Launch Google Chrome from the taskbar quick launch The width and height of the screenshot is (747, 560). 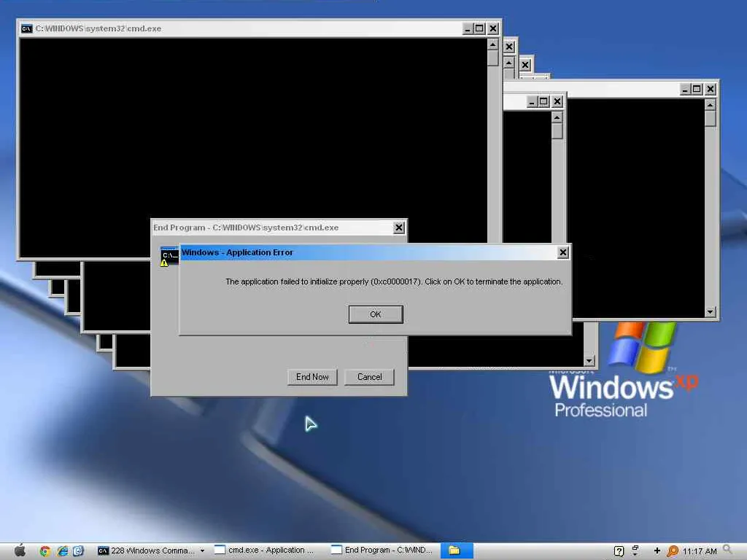point(45,551)
